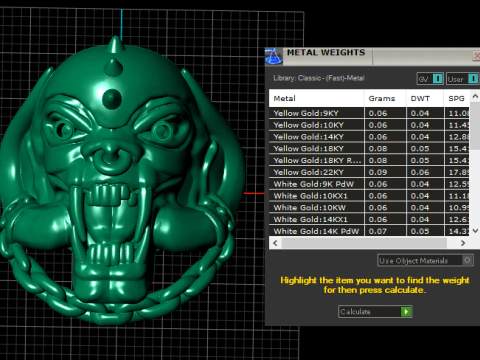Toggle Use Object Materials option
The height and width of the screenshot is (360, 480).
[x=425, y=260]
